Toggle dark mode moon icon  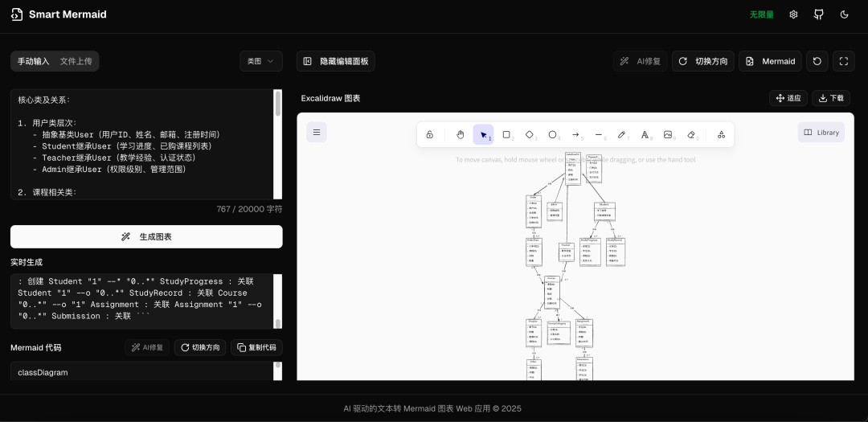844,14
